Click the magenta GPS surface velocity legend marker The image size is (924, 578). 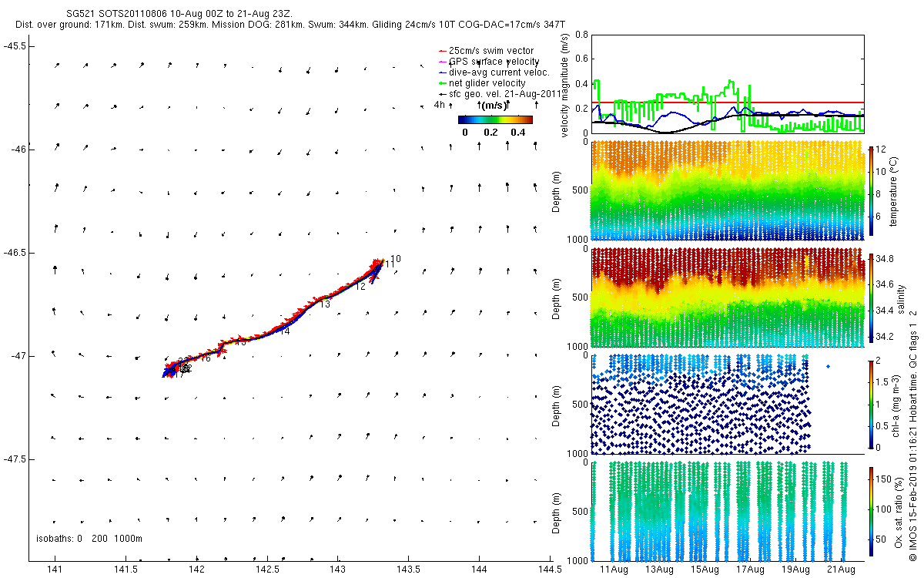[440, 62]
